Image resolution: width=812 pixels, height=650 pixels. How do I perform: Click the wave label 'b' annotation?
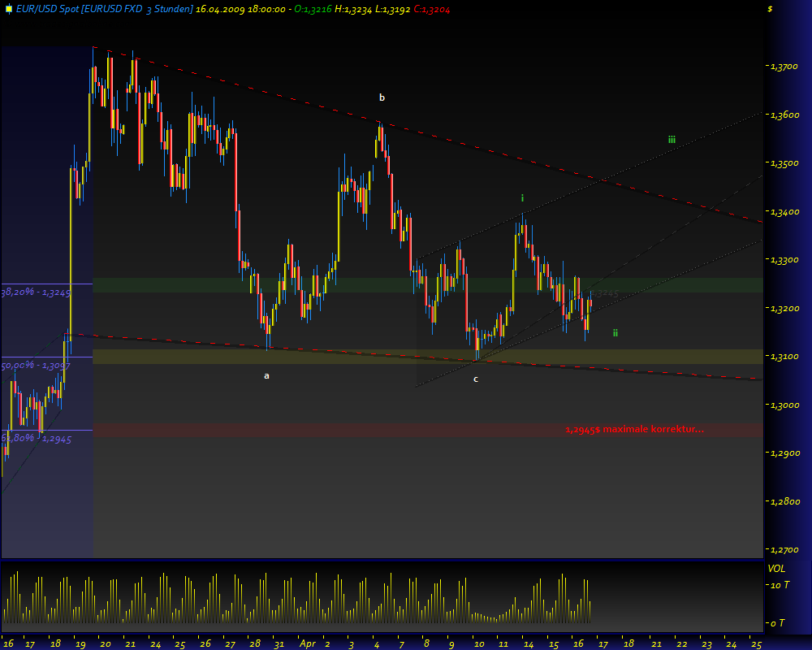coord(380,96)
